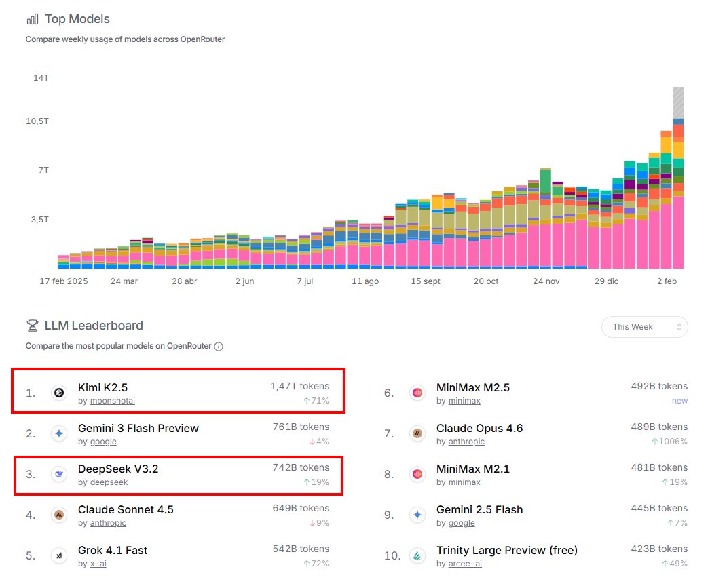Open the arcee-ai author link
The height and width of the screenshot is (588, 710).
point(465,564)
